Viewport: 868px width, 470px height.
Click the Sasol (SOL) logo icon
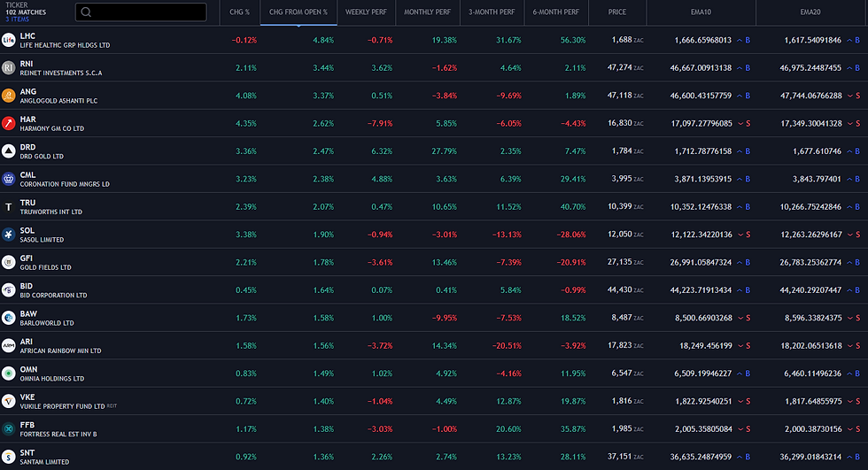(x=8, y=234)
